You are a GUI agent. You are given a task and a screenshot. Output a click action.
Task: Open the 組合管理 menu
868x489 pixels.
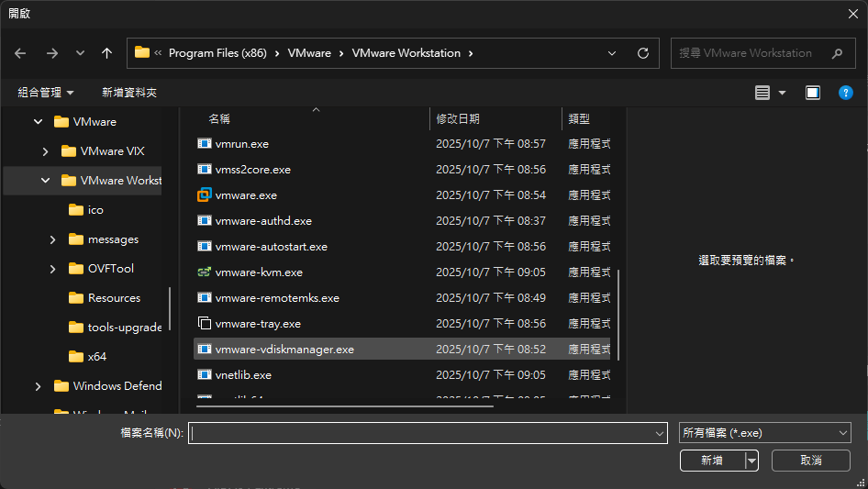pyautogui.click(x=45, y=93)
